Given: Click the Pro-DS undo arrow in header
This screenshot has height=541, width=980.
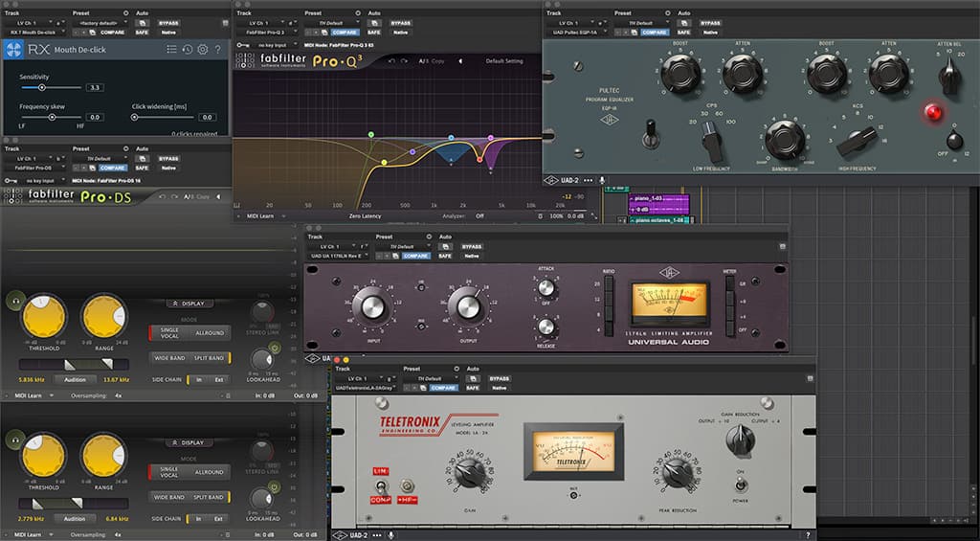Looking at the screenshot, I should [x=163, y=197].
